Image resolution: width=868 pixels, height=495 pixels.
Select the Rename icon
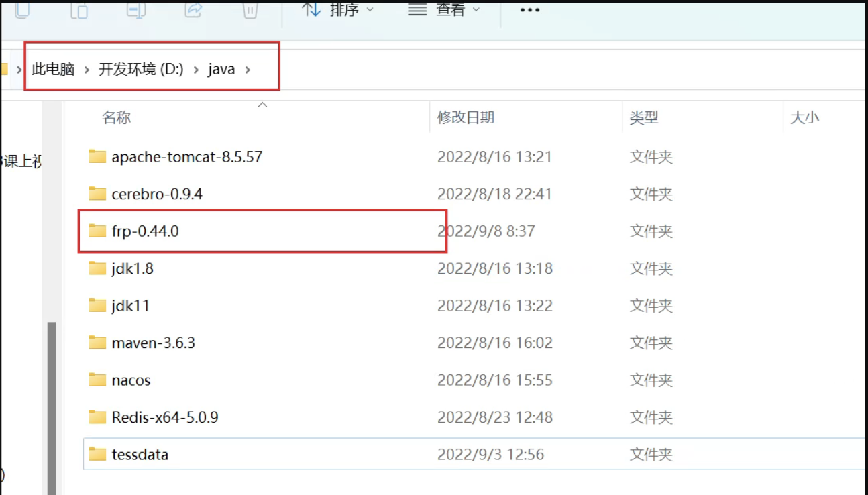(x=135, y=10)
